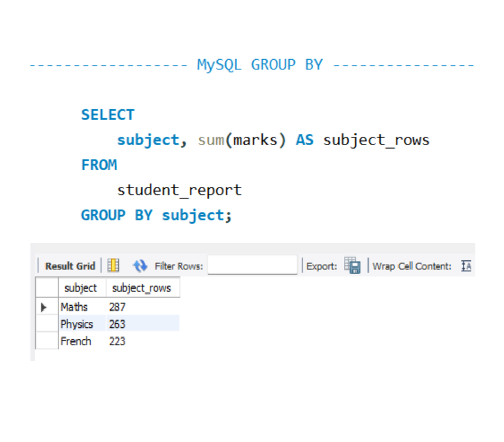Click the result grid layout icon

(x=113, y=266)
